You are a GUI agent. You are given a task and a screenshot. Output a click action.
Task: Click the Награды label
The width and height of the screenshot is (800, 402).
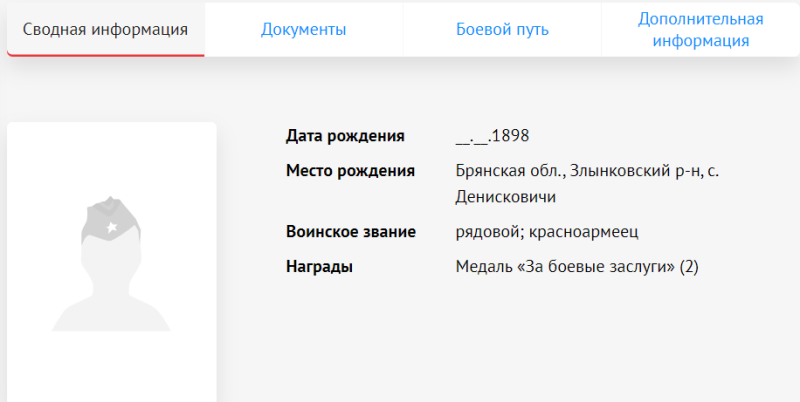[x=320, y=266]
